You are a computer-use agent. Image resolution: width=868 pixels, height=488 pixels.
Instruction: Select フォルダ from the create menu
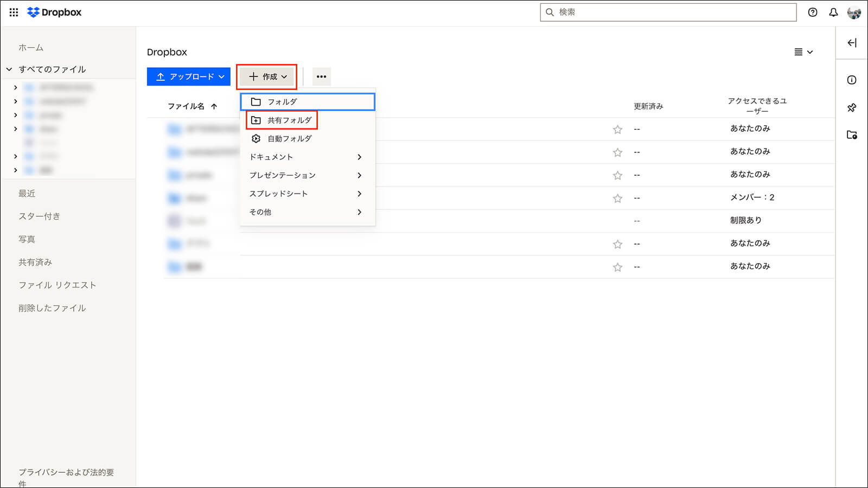[308, 102]
